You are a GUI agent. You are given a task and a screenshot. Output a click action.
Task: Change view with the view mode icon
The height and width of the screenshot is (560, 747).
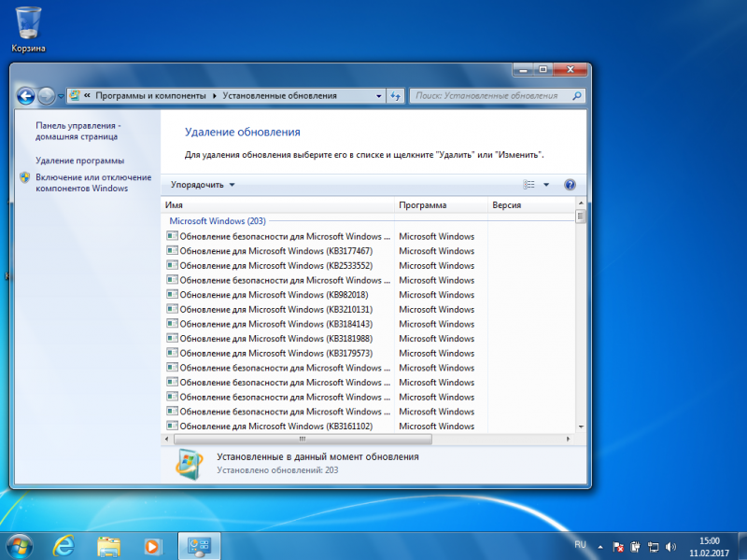(529, 185)
